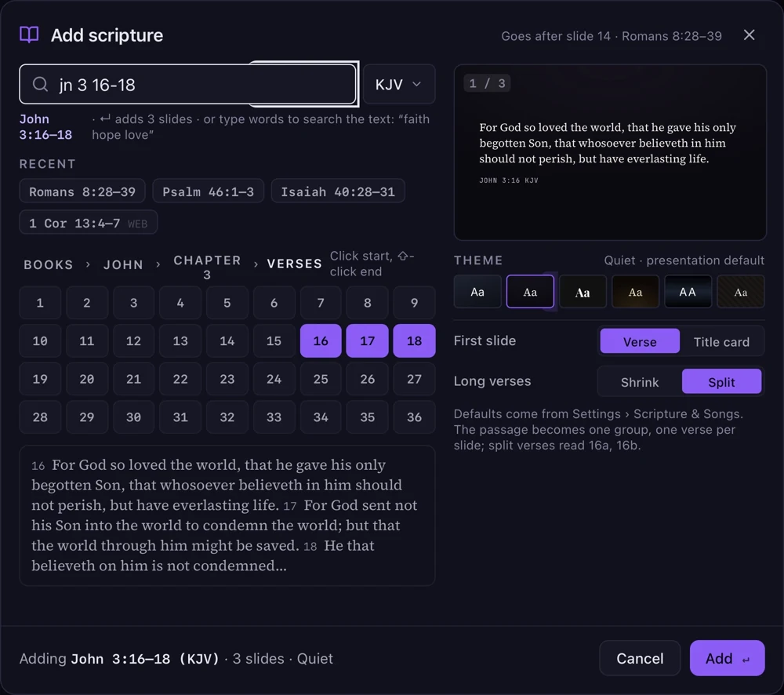This screenshot has height=695, width=784.
Task: Select verse 28 in the grid
Action: [x=40, y=417]
